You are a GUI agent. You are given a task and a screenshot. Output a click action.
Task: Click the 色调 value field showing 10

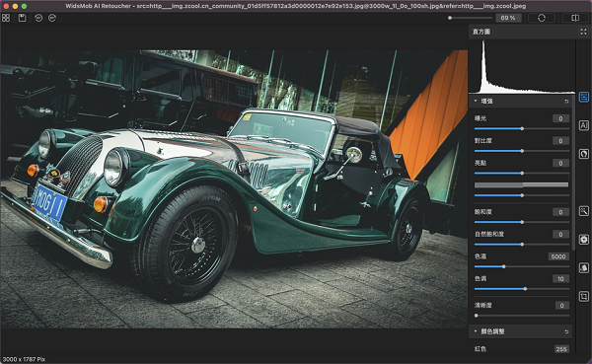pyautogui.click(x=560, y=278)
